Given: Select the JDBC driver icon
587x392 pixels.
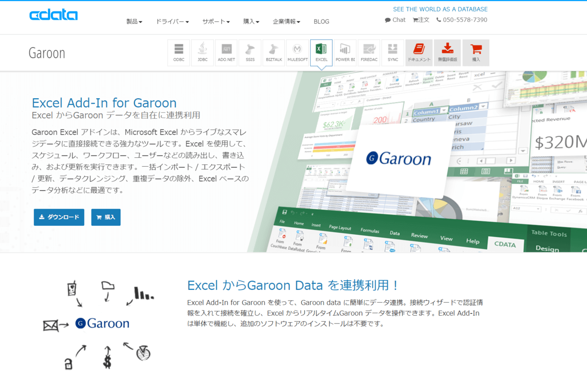Looking at the screenshot, I should (203, 53).
